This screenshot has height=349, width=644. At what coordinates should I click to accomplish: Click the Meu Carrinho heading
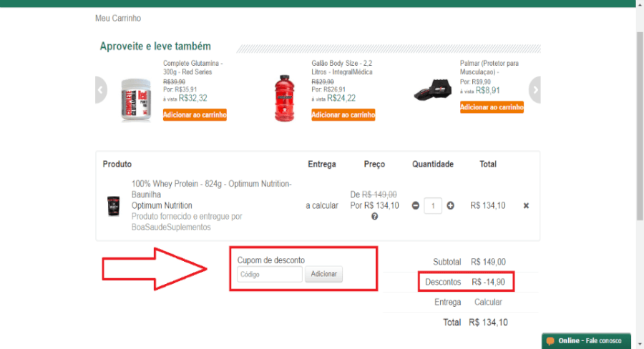(118, 19)
